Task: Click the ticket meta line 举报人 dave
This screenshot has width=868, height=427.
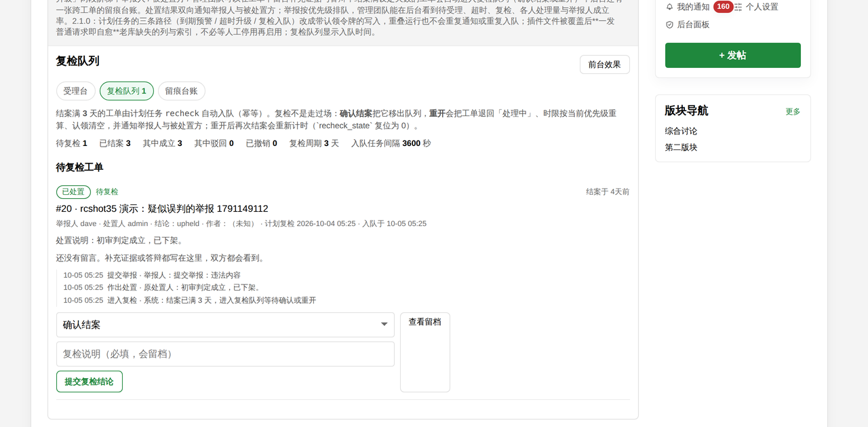Action: click(x=241, y=223)
